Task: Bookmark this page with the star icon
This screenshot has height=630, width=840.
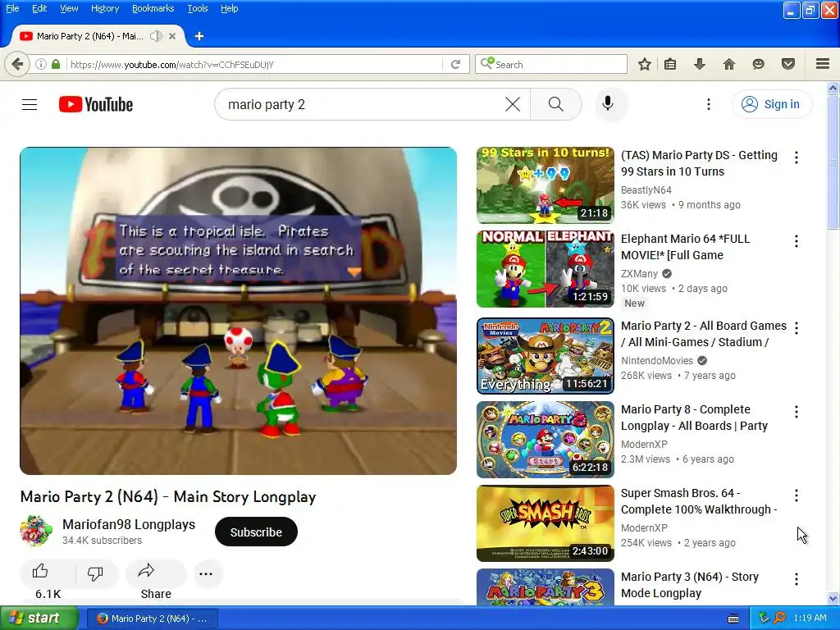Action: click(645, 64)
